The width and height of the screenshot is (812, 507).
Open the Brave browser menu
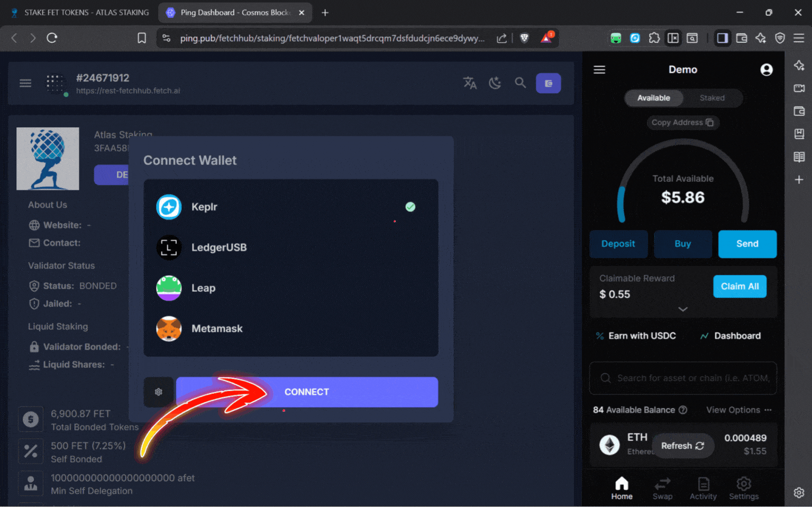pyautogui.click(x=799, y=38)
